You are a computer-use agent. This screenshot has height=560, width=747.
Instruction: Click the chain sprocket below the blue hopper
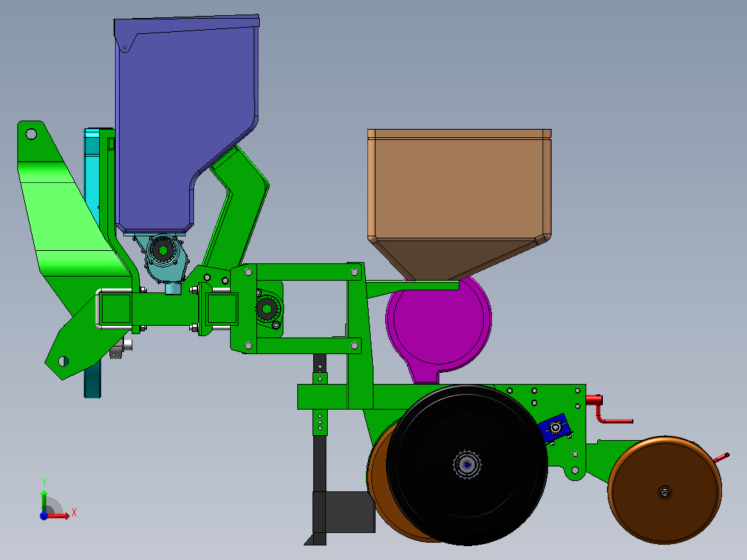[161, 251]
